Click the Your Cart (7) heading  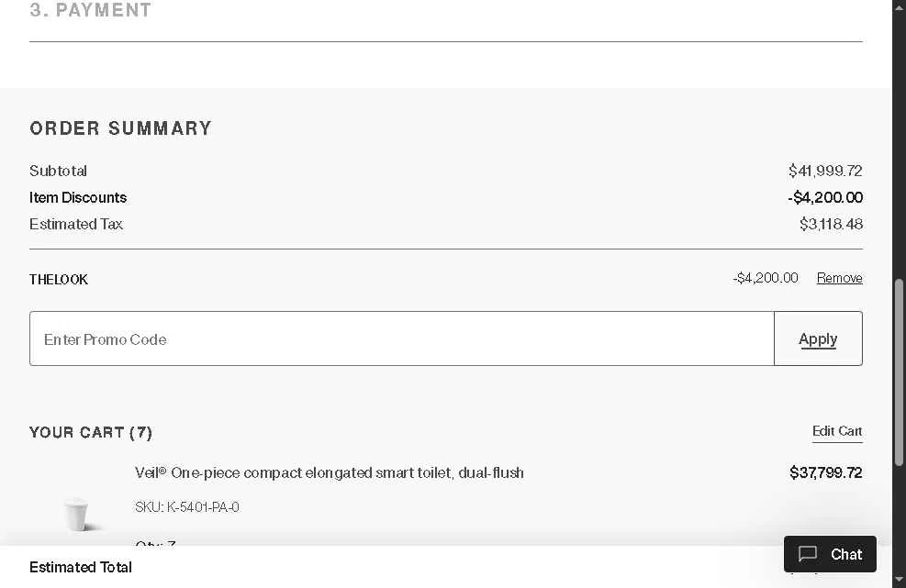[x=91, y=432]
